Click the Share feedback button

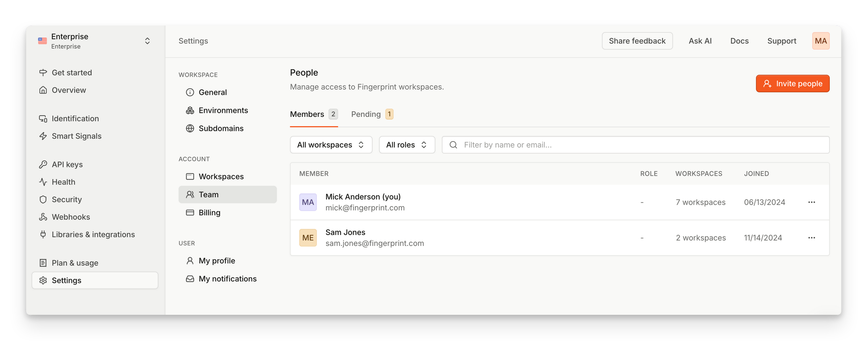(x=637, y=41)
